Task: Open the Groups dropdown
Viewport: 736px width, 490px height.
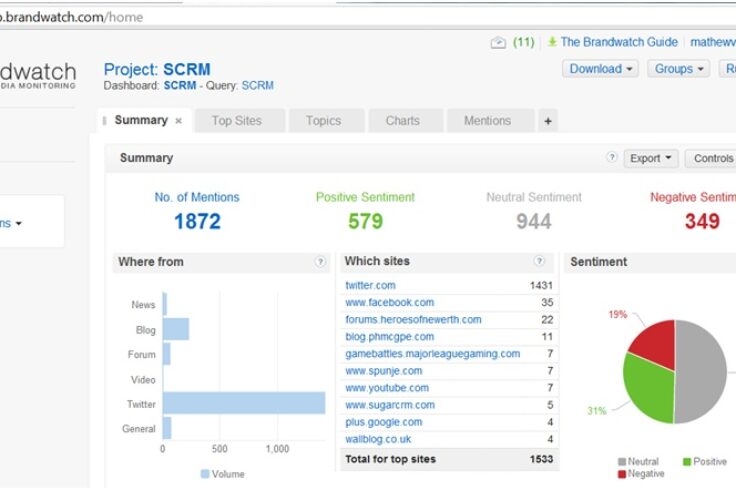Action: tap(679, 69)
